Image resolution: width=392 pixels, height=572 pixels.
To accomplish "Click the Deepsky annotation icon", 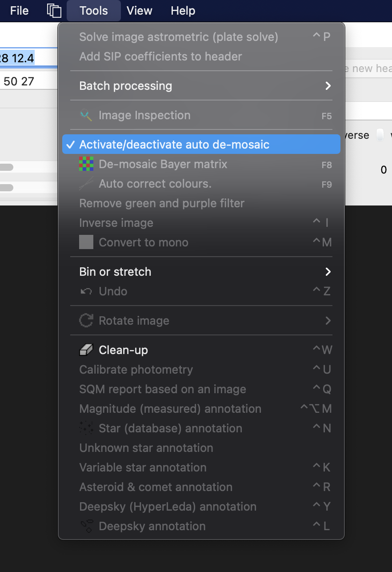I will pos(86,526).
